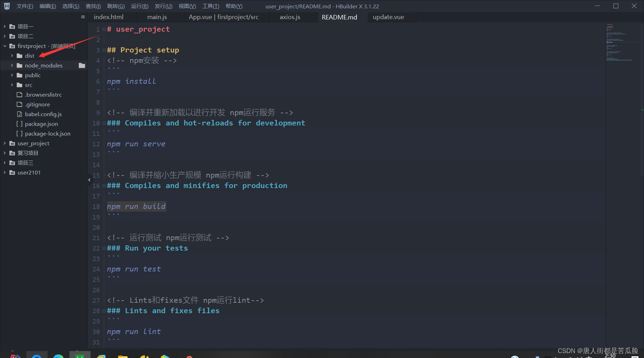
Task: Click line number 18 in the gutter
Action: (x=96, y=206)
